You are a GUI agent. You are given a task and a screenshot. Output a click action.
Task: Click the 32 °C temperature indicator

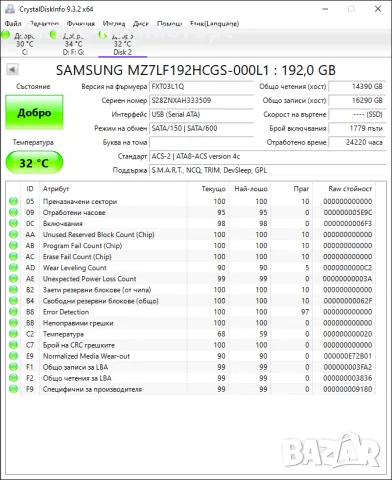click(34, 163)
